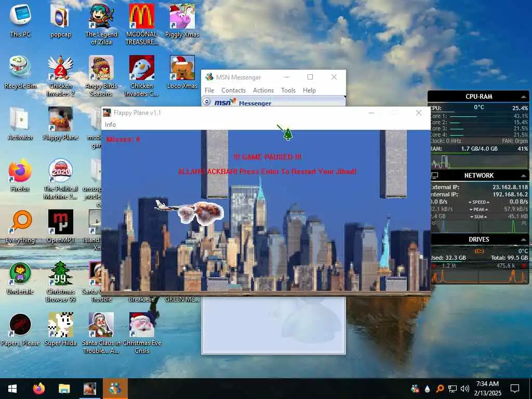Collapse the CPU-RAM widget section
532x399 pixels.
tap(524, 97)
